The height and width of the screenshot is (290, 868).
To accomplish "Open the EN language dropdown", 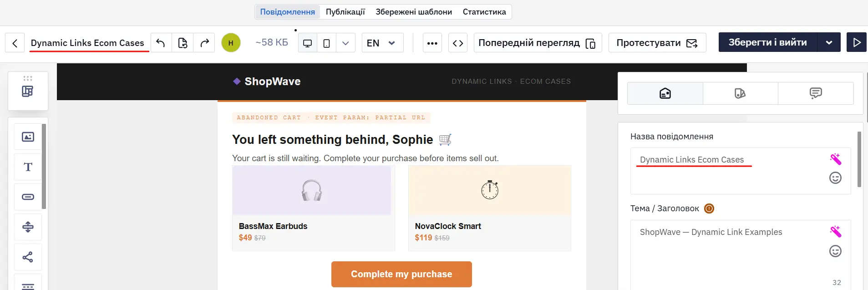I will pyautogui.click(x=382, y=43).
